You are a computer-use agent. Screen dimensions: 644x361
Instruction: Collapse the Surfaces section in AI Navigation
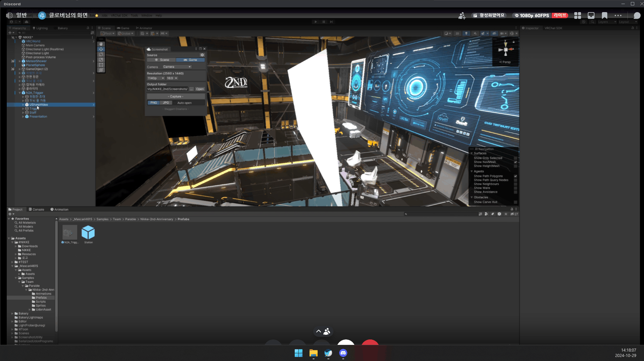472,153
